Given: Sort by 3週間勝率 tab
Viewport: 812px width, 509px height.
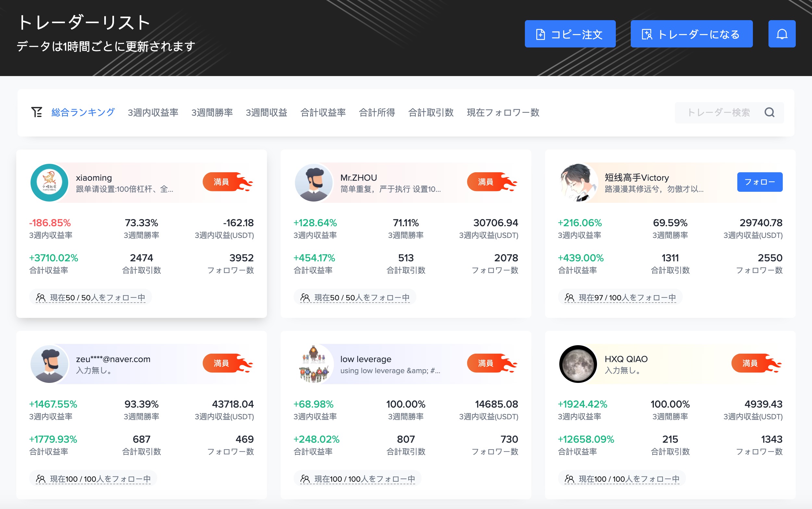Looking at the screenshot, I should [x=212, y=112].
